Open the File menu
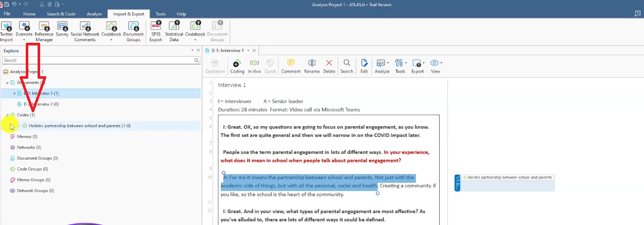Viewport: 644px width, 225px height. [7, 14]
